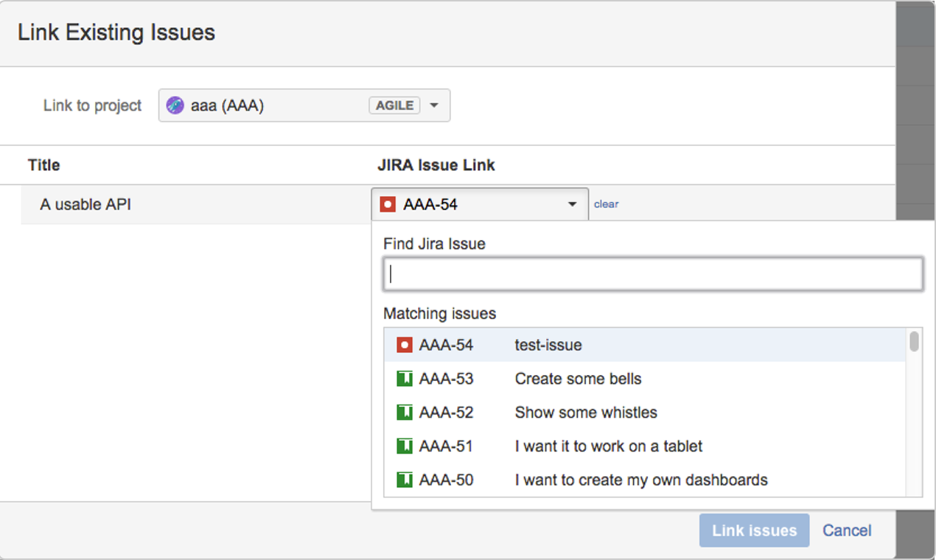Select AAA-51 I want it to work on a tablet
The image size is (936, 560).
(644, 447)
